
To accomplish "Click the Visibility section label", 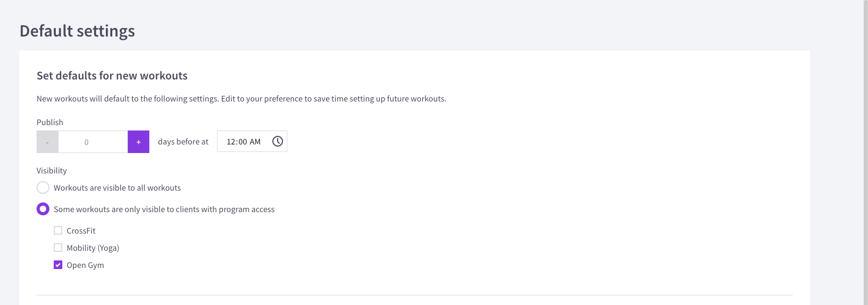I will (52, 171).
